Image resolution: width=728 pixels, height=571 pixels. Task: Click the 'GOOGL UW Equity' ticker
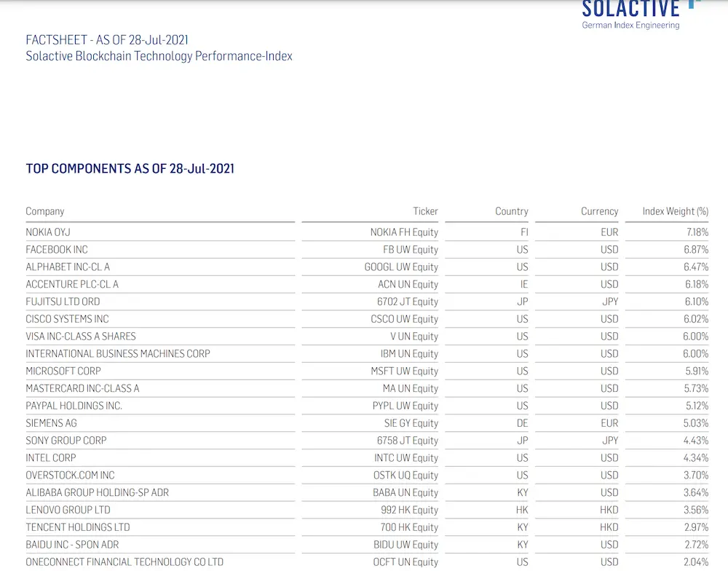[x=401, y=267]
